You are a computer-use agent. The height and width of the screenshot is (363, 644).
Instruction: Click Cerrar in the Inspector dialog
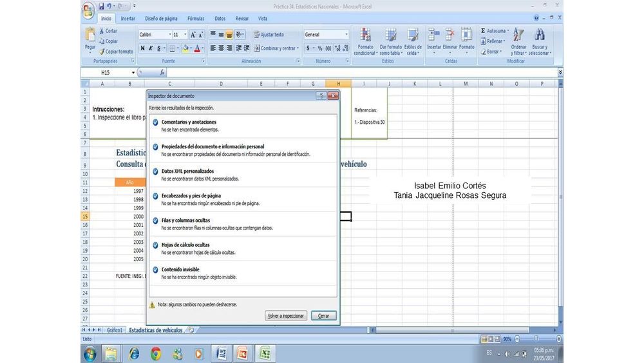323,316
